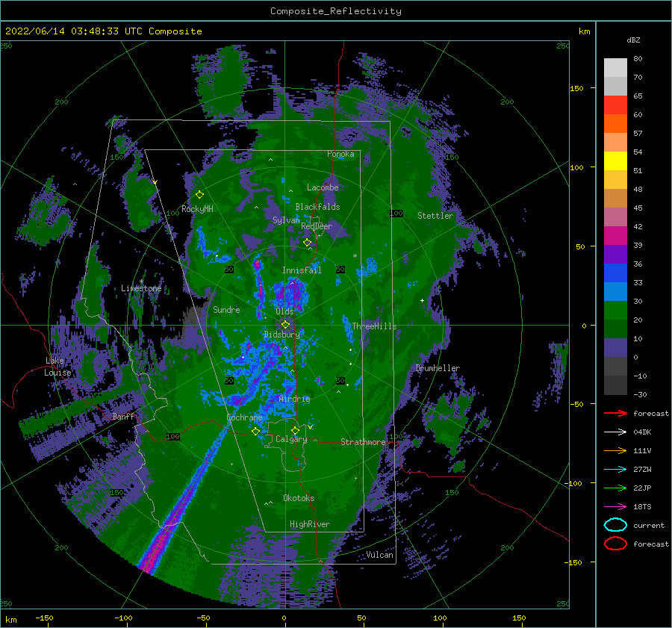This screenshot has width=672, height=628.
Task: Click the boxed 100 range label below Banff
Action: 172,436
